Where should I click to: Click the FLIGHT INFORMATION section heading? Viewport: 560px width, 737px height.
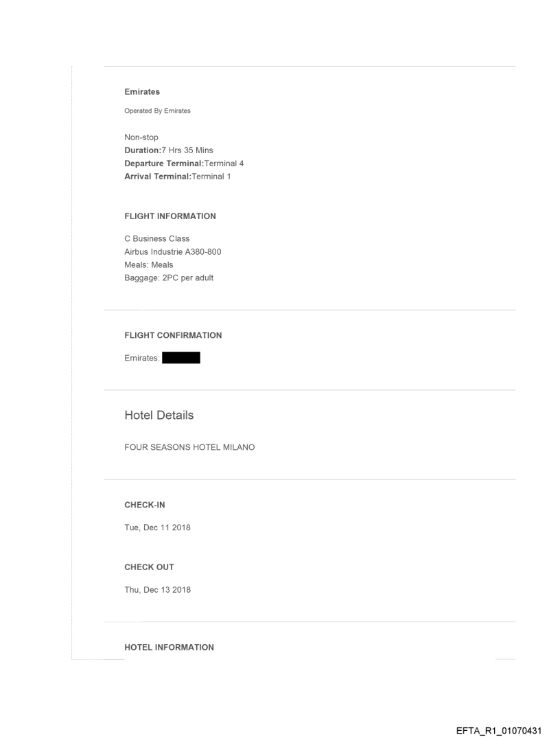[x=170, y=216]
